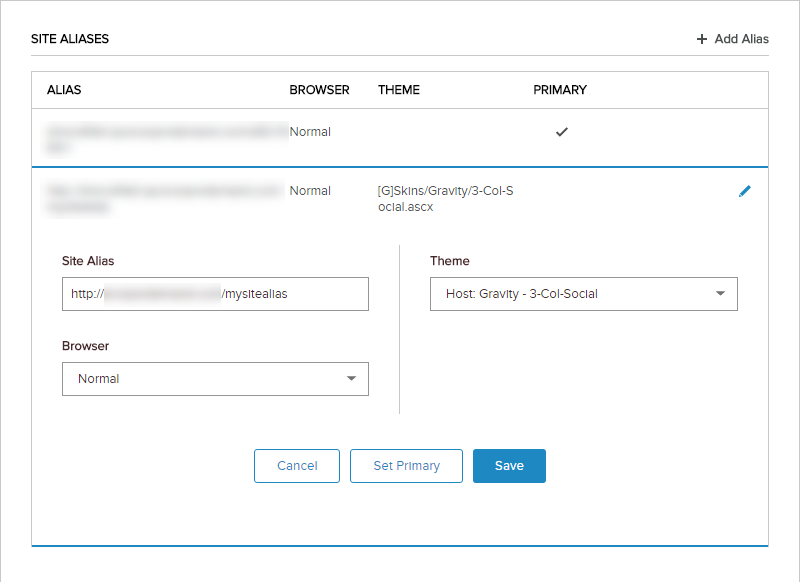Click the Site Alias field label
This screenshot has width=800, height=582.
tap(88, 261)
